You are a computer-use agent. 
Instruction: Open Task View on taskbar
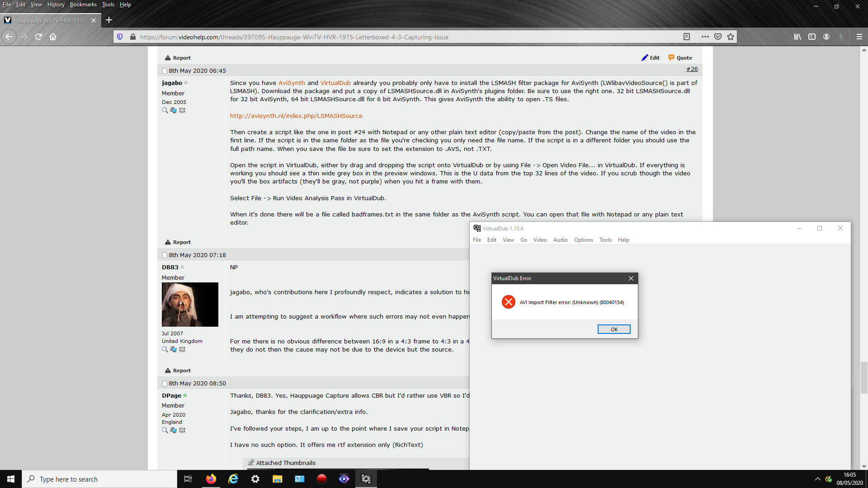(x=188, y=479)
